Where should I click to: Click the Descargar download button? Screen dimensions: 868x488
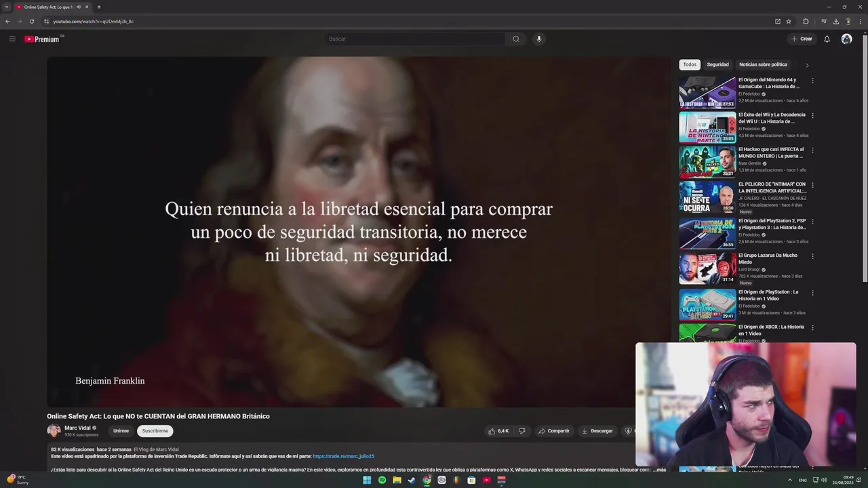pos(597,431)
